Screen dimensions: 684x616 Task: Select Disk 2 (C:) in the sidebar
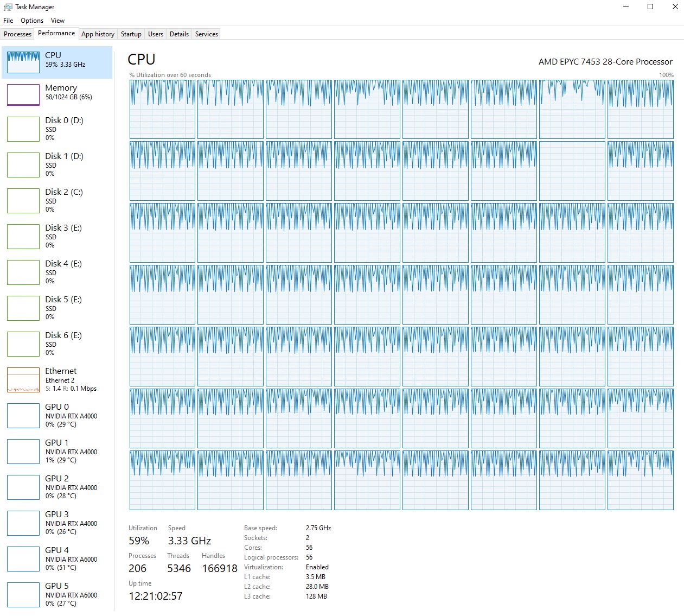click(57, 200)
